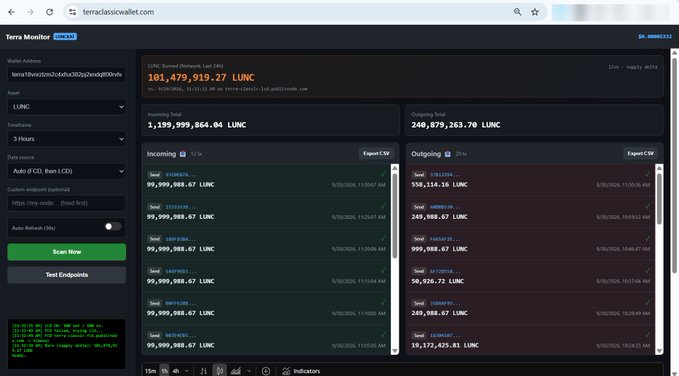Click the 558,114.16 LUNC outgoing amount

tap(439, 185)
